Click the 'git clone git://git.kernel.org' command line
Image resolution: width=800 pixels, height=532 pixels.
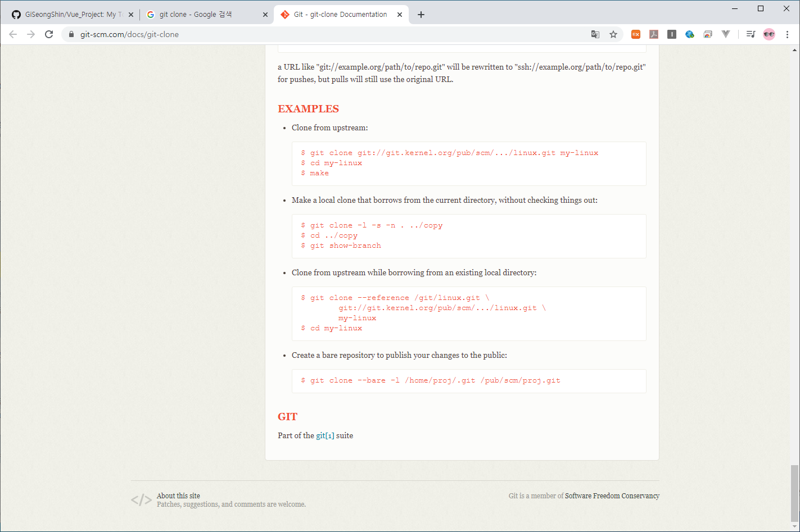click(x=450, y=153)
